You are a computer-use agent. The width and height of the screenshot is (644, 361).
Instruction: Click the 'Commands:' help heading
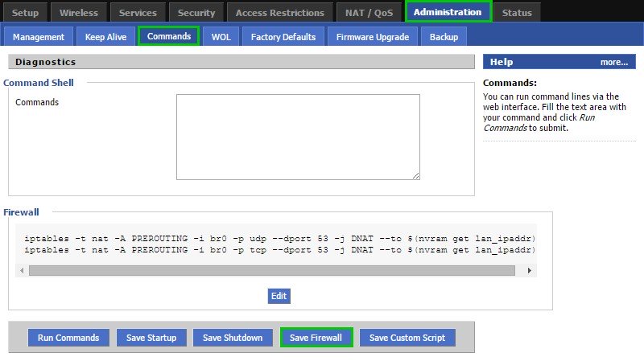click(510, 83)
